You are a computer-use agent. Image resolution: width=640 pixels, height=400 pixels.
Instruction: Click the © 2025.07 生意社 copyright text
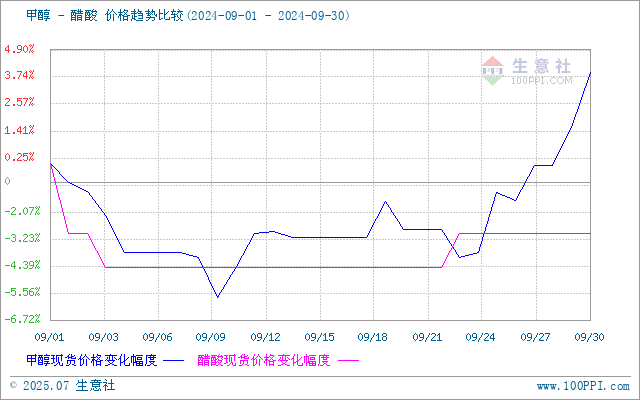(62, 386)
